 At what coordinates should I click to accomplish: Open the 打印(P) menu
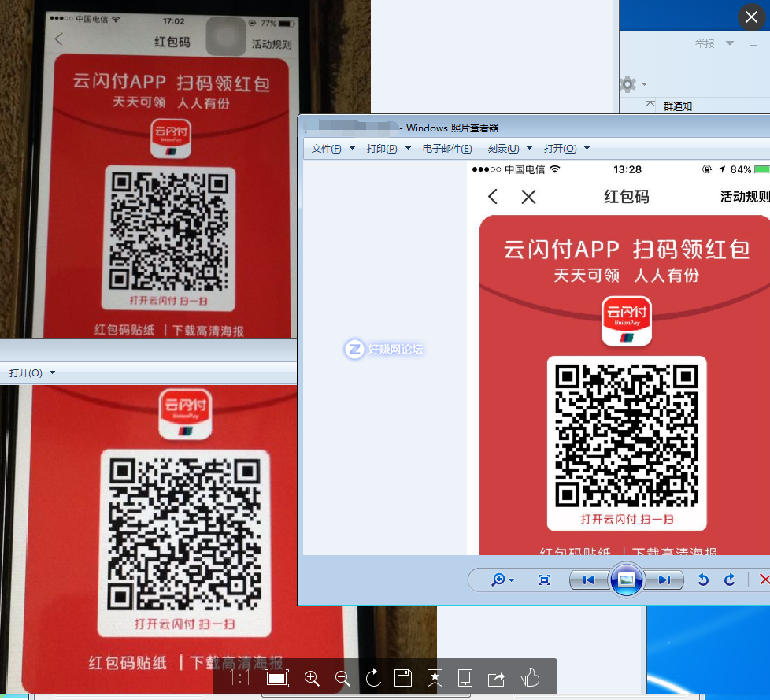[382, 148]
